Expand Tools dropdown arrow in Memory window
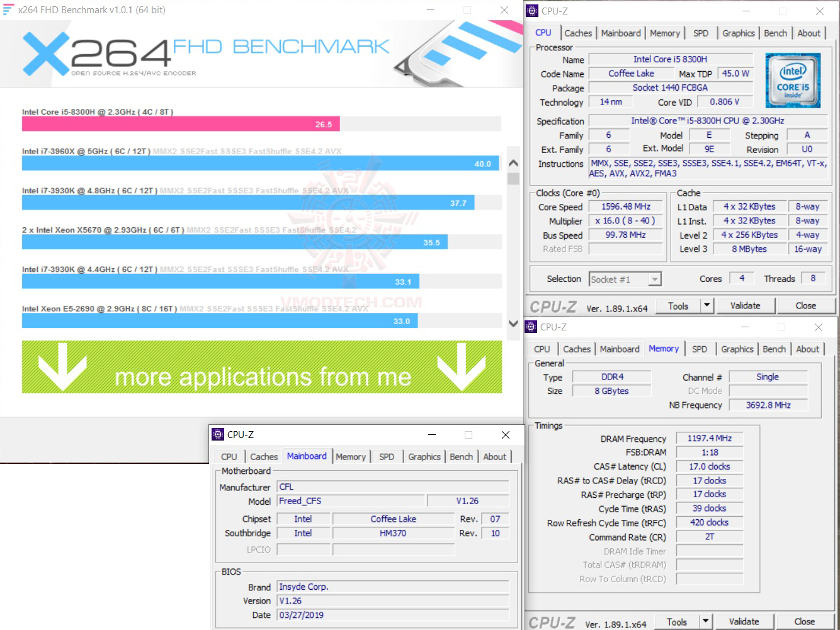Viewport: 840px width, 630px height. [705, 622]
